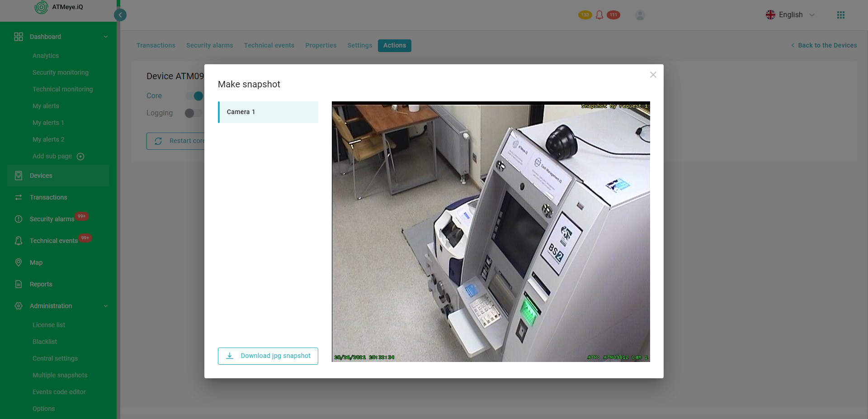
Task: Collapse the Administration menu section
Action: (106, 306)
